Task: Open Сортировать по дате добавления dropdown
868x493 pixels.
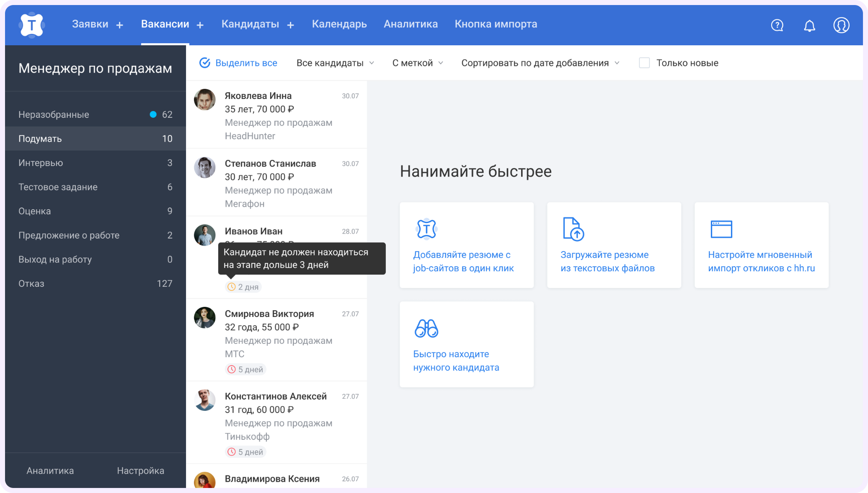Action: [540, 63]
